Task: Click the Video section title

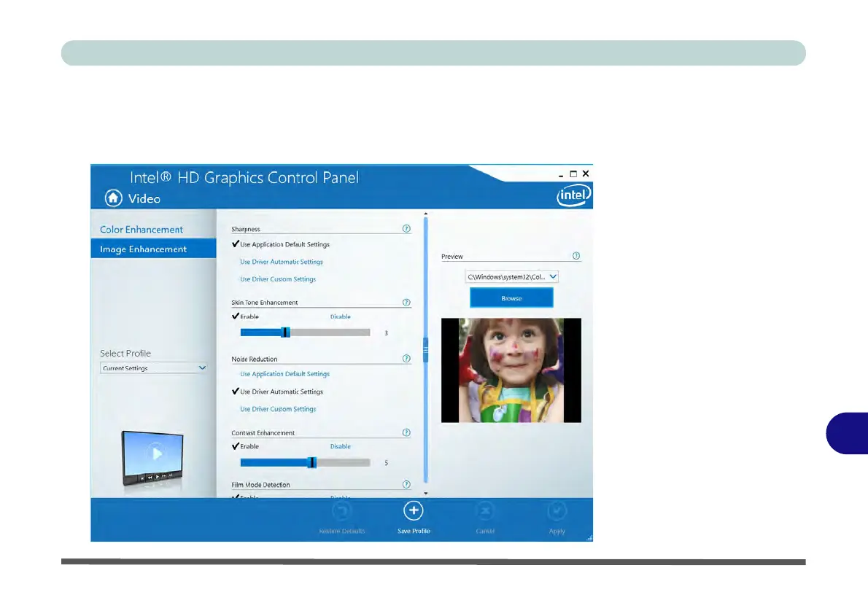Action: (144, 199)
